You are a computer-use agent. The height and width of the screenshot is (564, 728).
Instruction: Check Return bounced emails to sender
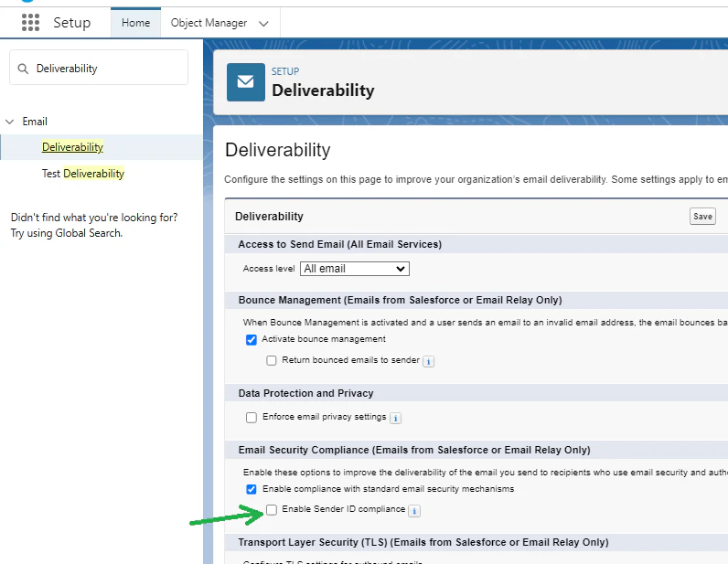coord(272,360)
